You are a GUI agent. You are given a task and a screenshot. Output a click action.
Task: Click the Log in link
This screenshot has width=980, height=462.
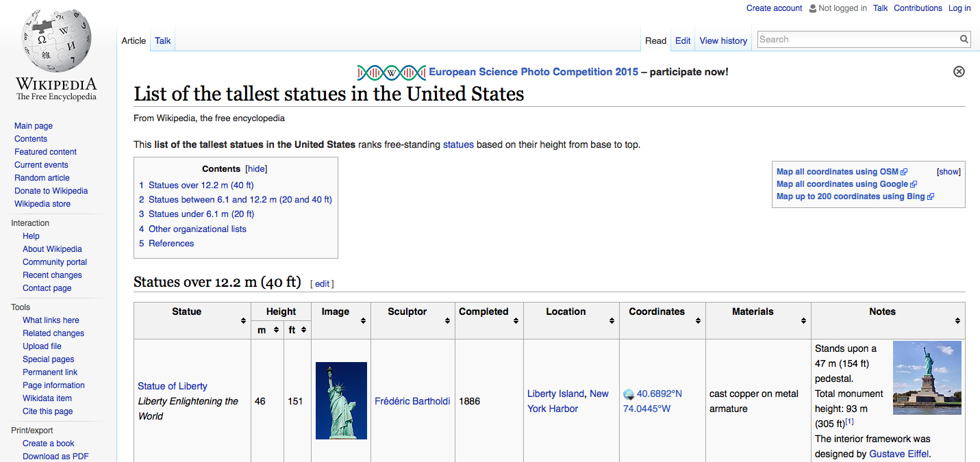[x=959, y=8]
